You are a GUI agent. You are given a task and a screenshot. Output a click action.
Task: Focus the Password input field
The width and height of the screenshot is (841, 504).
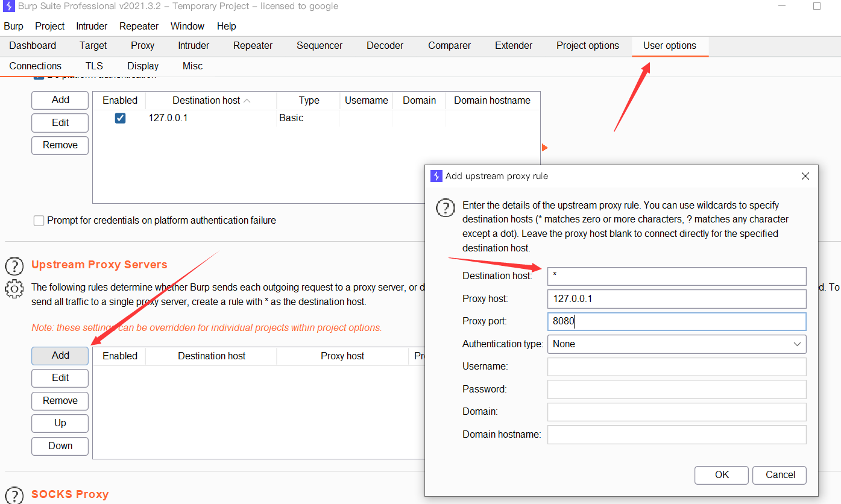coord(676,389)
